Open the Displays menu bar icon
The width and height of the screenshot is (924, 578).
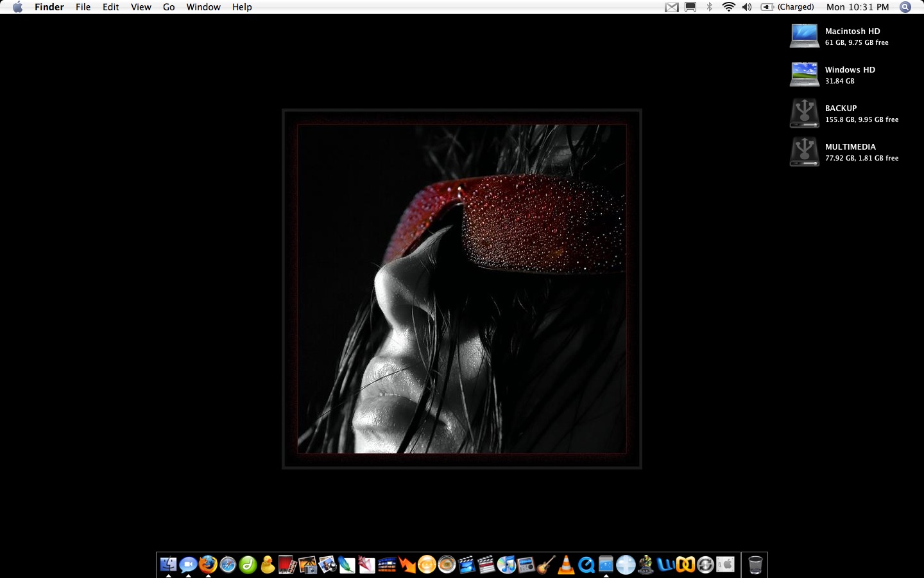tap(690, 7)
